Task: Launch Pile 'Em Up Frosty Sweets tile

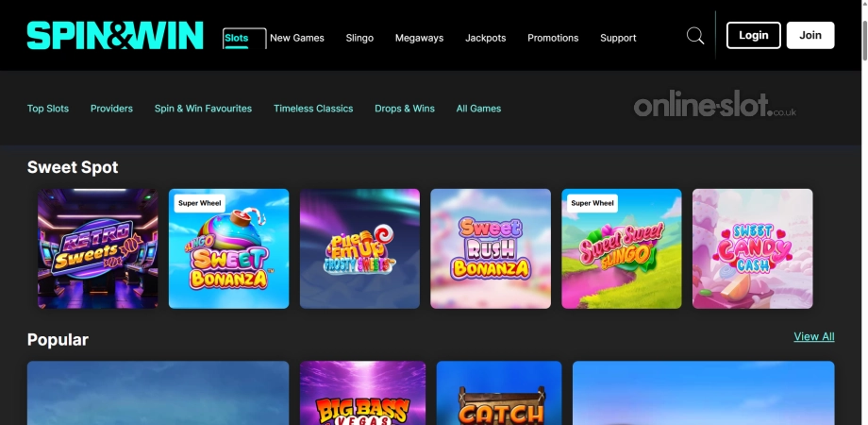Action: pyautogui.click(x=359, y=248)
